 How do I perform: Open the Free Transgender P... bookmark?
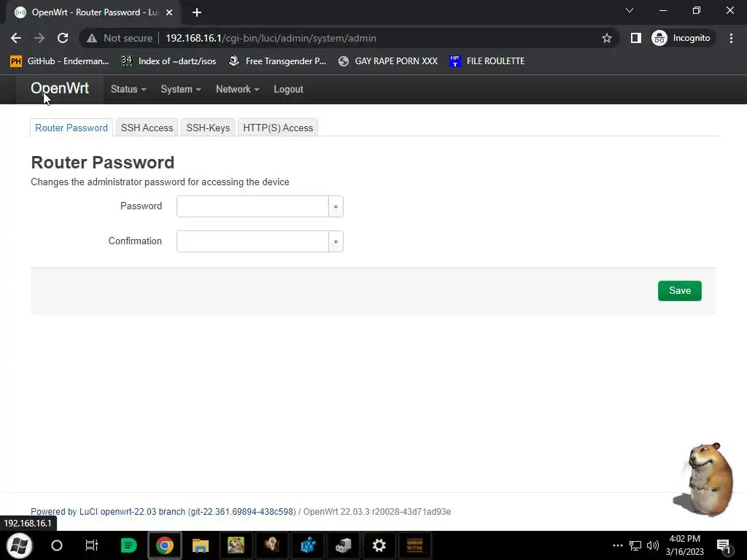(x=277, y=61)
